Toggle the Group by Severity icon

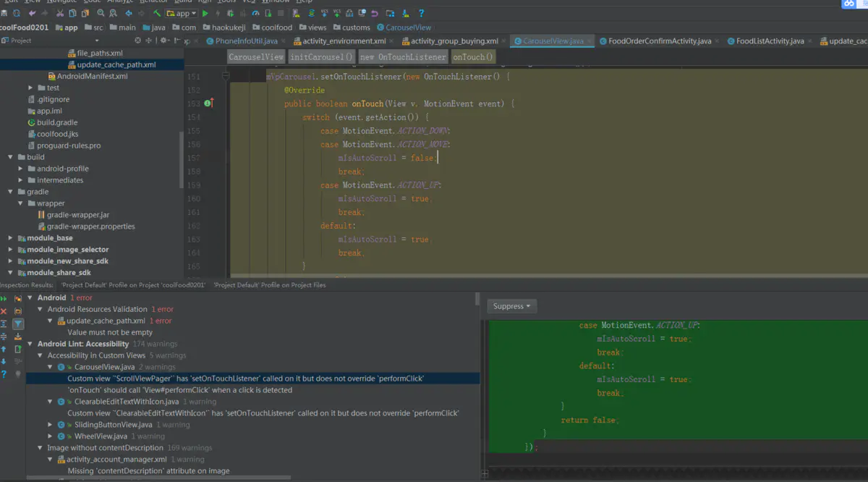tap(18, 298)
